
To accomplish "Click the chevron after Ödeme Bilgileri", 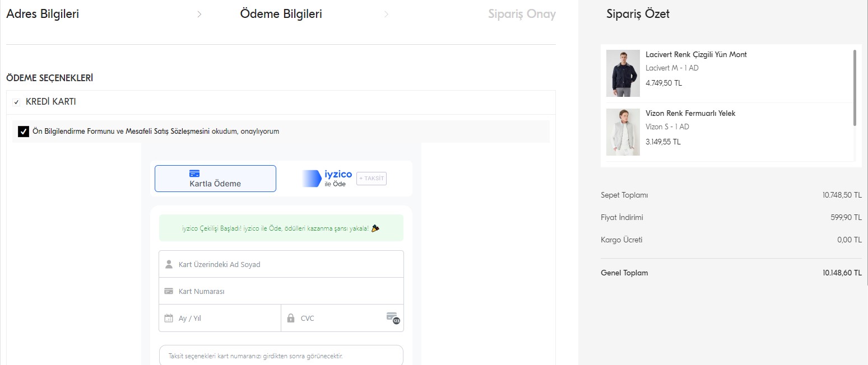I will coord(386,15).
